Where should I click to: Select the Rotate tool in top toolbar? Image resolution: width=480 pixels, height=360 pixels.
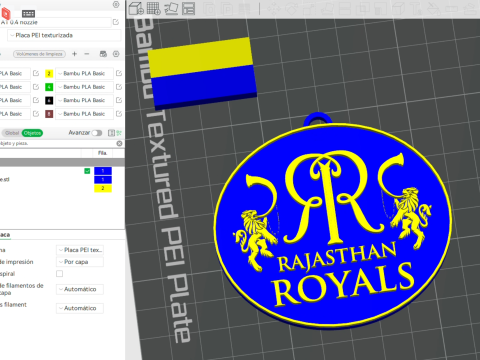[291, 8]
